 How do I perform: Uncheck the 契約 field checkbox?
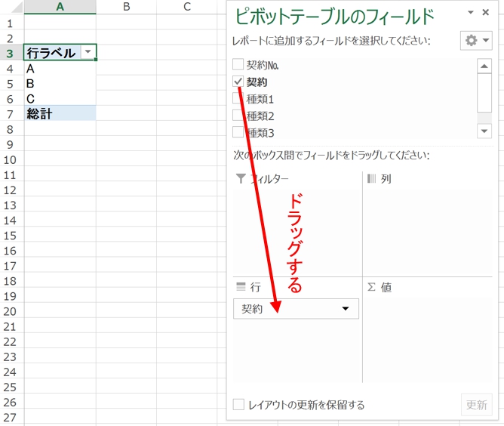pos(238,82)
